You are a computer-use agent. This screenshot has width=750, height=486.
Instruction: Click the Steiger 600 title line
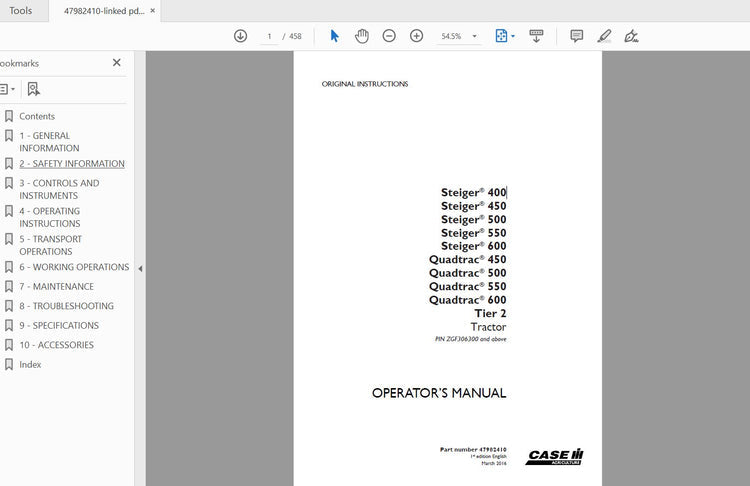[474, 246]
